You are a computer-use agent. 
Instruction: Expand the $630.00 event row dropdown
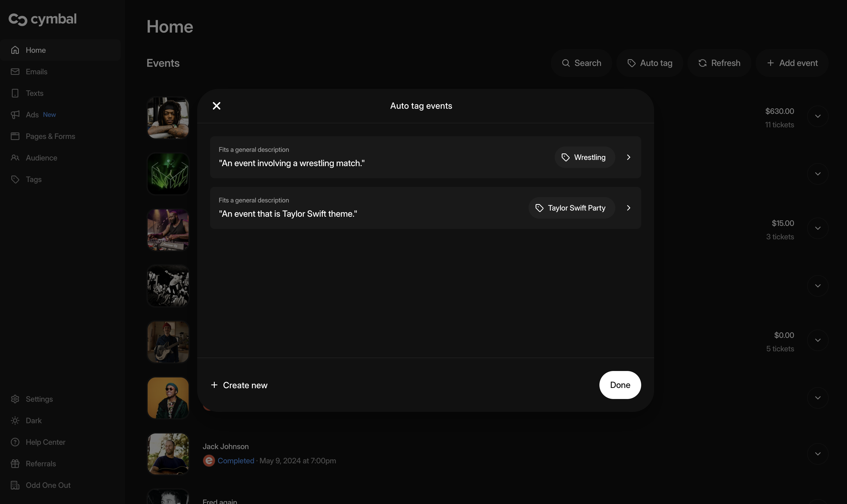click(817, 116)
